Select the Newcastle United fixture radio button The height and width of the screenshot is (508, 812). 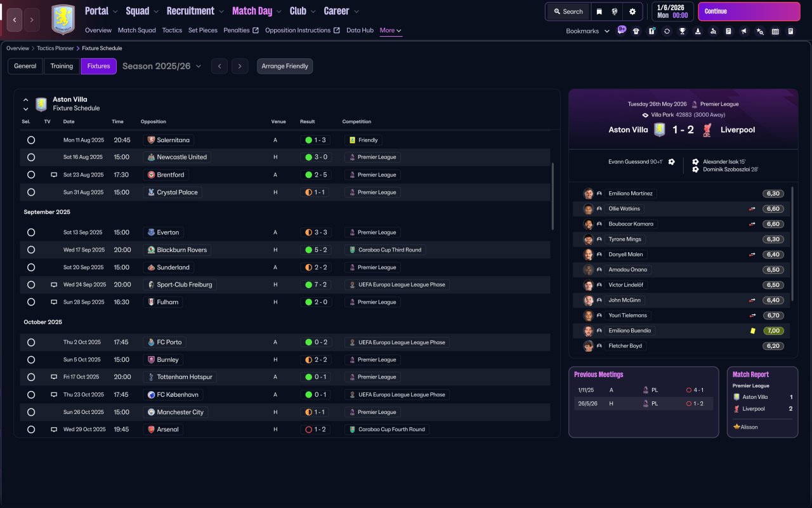[x=31, y=157]
